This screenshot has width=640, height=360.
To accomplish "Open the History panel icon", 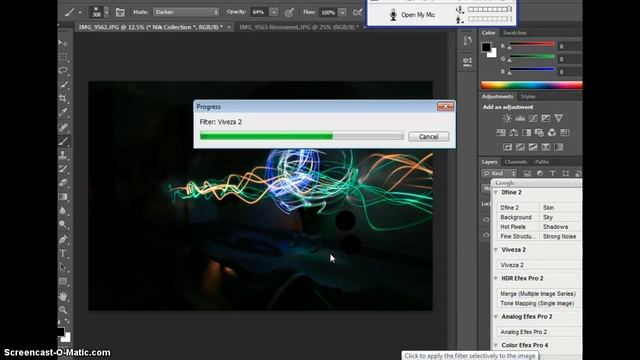I will (467, 41).
